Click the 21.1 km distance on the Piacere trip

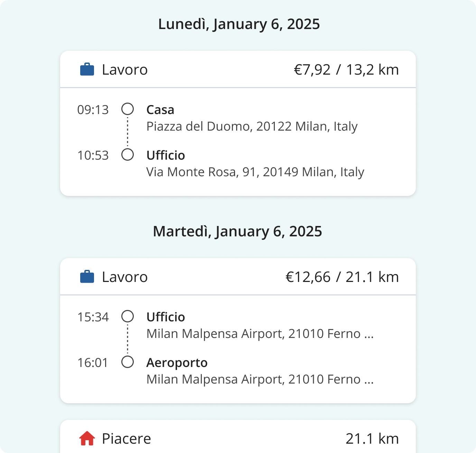[x=372, y=439]
